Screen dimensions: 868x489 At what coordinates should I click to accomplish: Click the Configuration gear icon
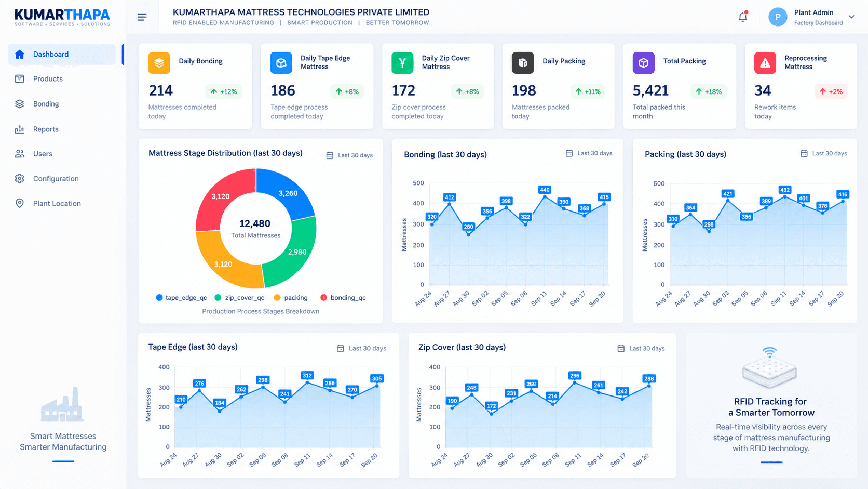pos(20,179)
